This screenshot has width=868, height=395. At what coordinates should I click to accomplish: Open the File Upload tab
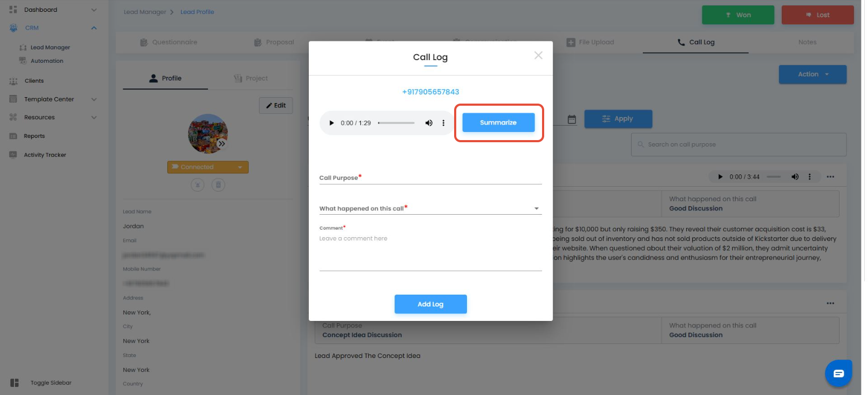pos(590,42)
